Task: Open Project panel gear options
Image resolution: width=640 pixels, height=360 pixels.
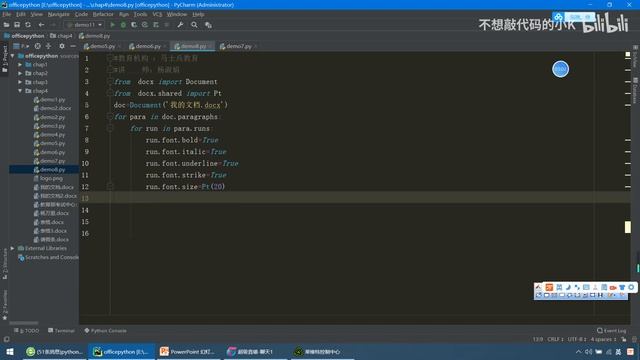Action: 62,47
